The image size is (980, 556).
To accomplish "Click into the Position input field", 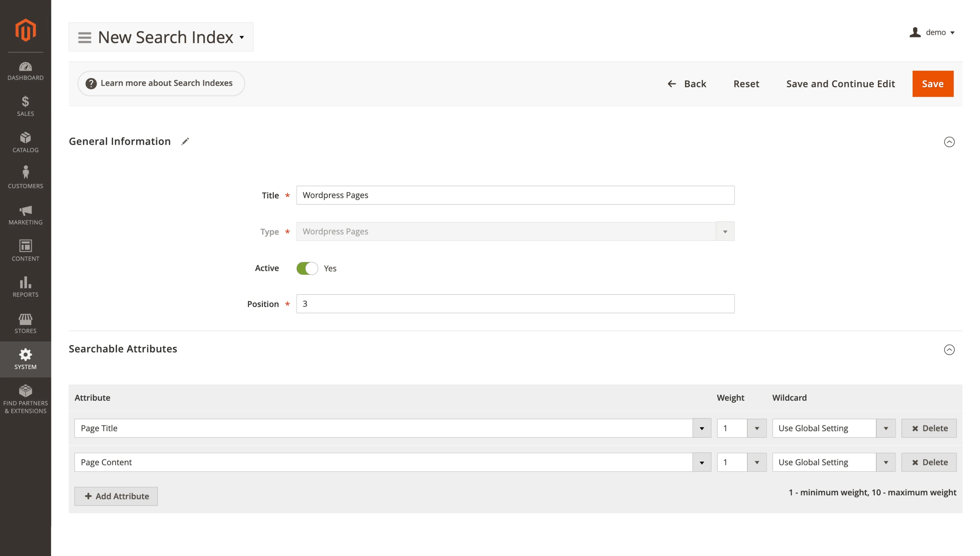I will point(515,304).
